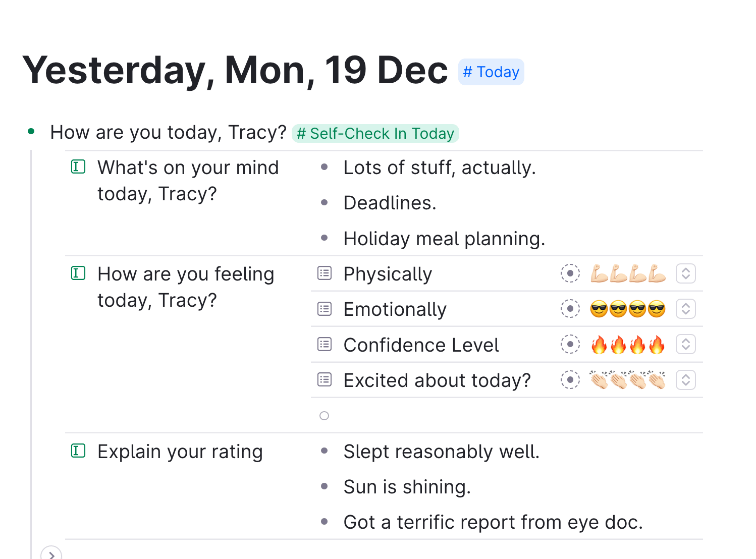
Task: Click the field icon beside What's on your mind
Action: (78, 166)
